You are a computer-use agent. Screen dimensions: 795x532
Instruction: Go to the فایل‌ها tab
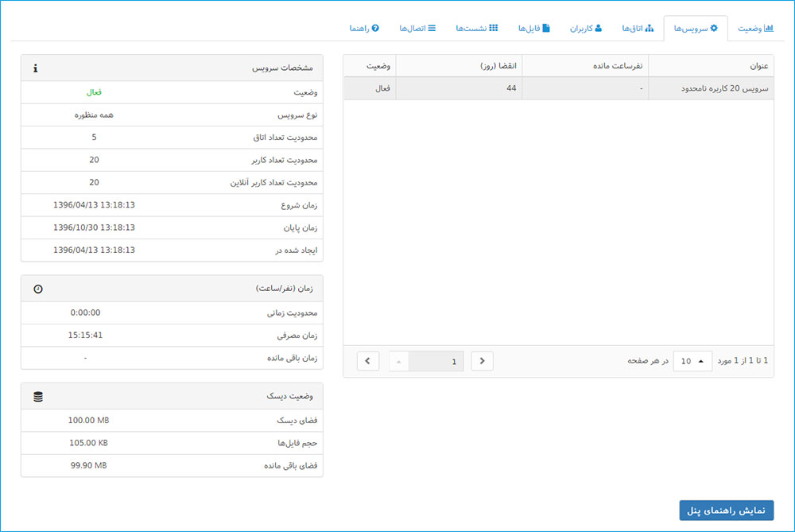click(534, 29)
